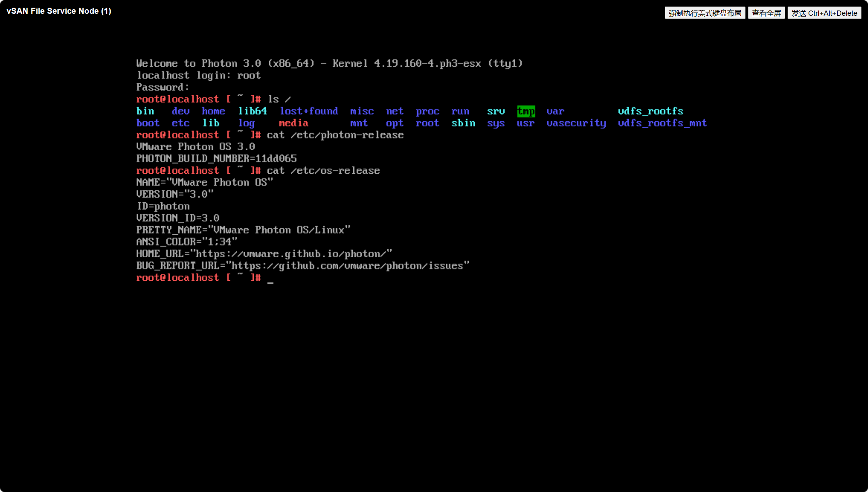The height and width of the screenshot is (492, 868).
Task: Click the green highlighted 'tmp' entry
Action: pos(526,111)
